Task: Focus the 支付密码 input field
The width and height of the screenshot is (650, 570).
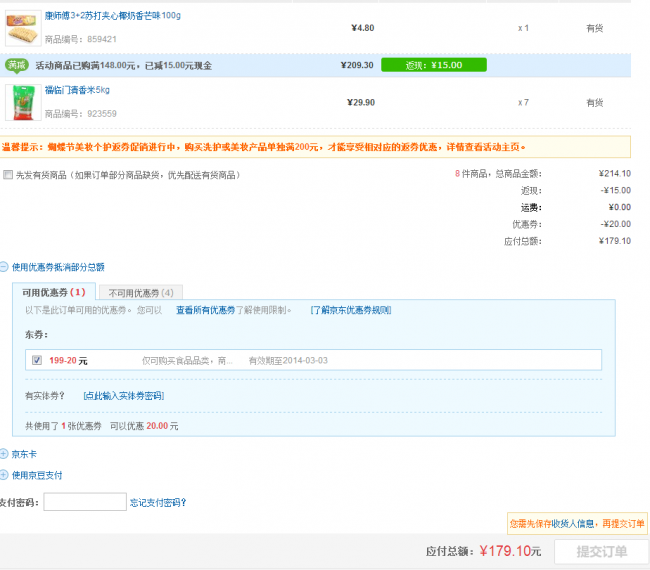Action: click(x=85, y=502)
